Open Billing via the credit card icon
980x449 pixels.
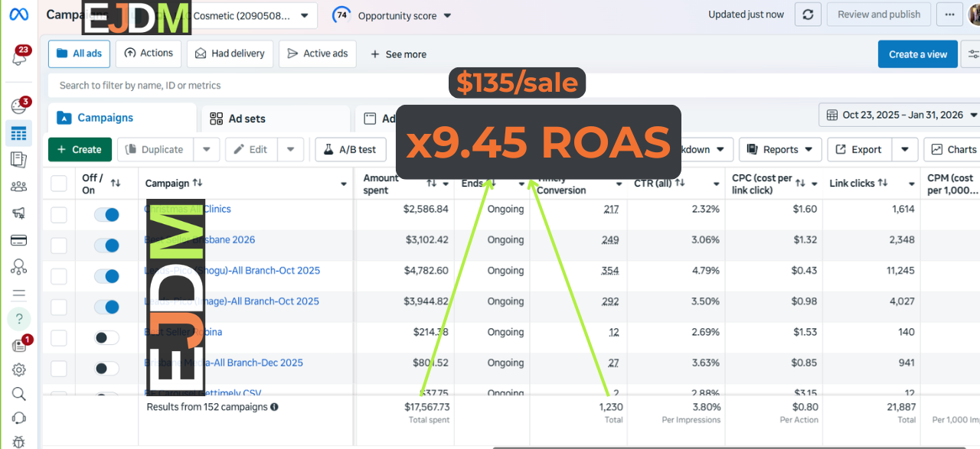coord(19,239)
